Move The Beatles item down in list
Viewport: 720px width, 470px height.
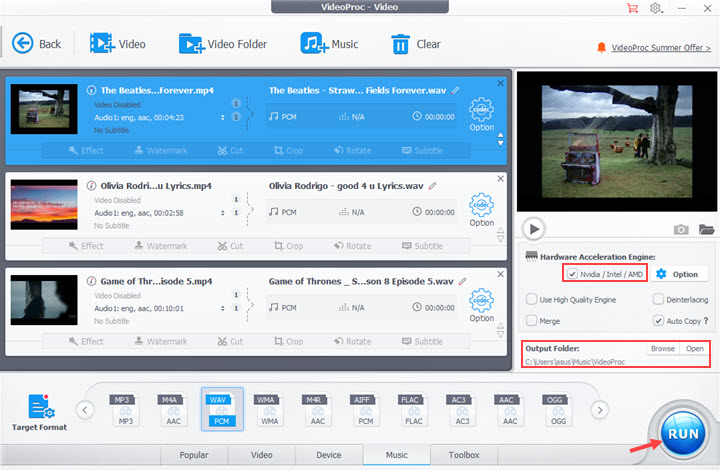(501, 143)
